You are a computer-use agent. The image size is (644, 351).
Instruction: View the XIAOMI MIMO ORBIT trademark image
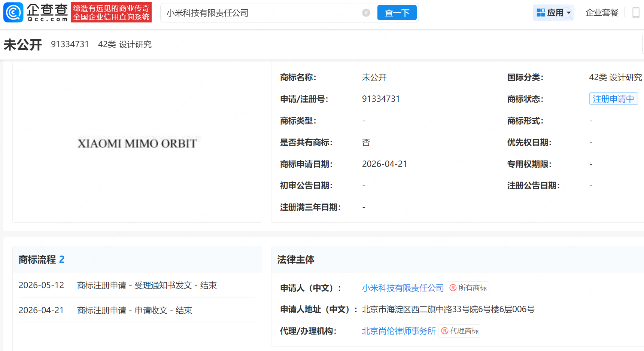[137, 143]
